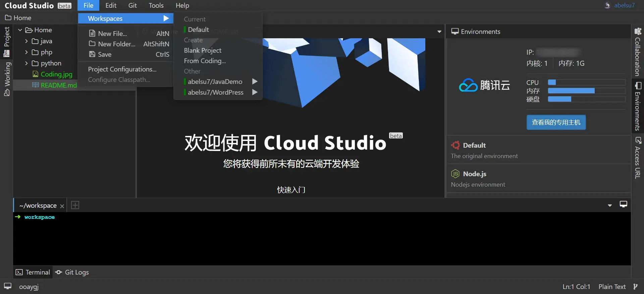
Task: Open the Edit menu
Action: (111, 5)
